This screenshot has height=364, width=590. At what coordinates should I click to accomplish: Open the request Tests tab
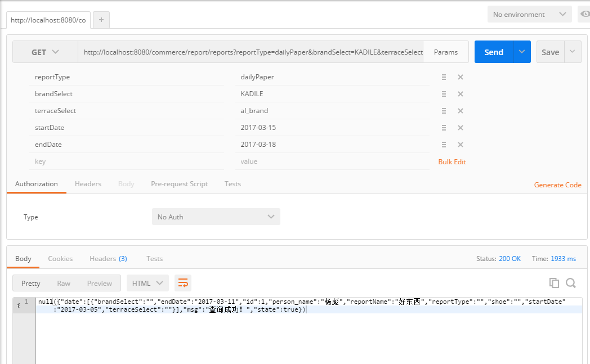tap(233, 184)
